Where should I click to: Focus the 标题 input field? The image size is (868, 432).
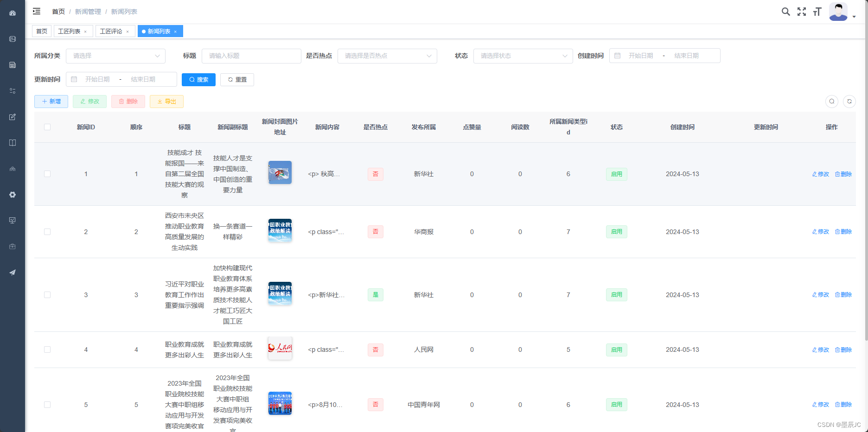(251, 56)
